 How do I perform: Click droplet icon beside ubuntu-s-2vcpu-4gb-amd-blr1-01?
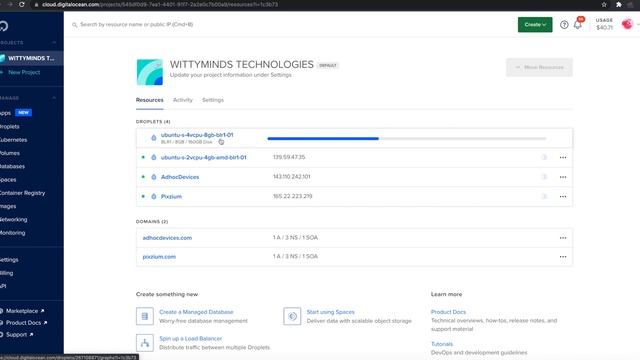click(x=153, y=157)
